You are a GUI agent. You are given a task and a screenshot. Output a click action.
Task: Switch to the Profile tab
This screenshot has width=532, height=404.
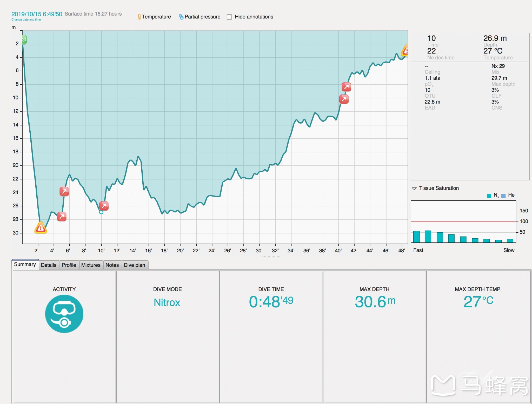point(69,265)
